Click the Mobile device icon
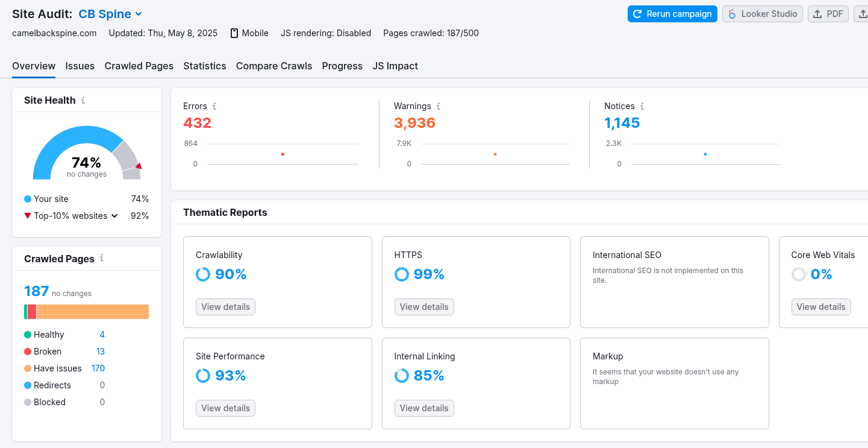Image resolution: width=868 pixels, height=448 pixels. point(234,33)
